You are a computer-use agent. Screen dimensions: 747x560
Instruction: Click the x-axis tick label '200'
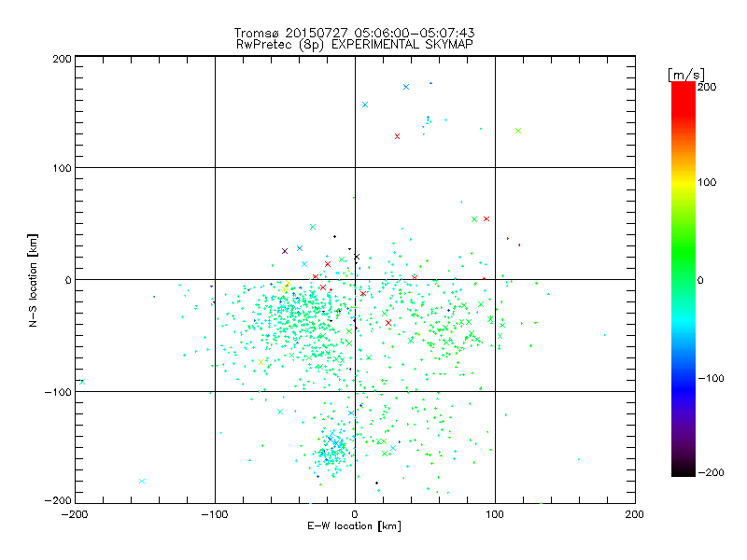click(x=635, y=514)
